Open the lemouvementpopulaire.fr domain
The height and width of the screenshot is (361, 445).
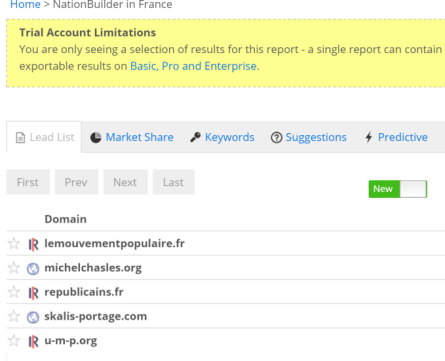(114, 244)
